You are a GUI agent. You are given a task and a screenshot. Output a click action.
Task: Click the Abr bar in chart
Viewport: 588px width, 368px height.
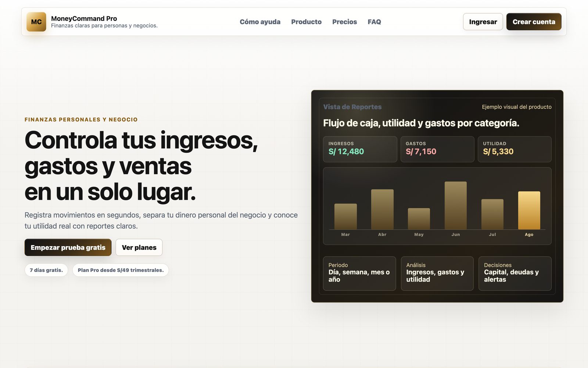382,209
